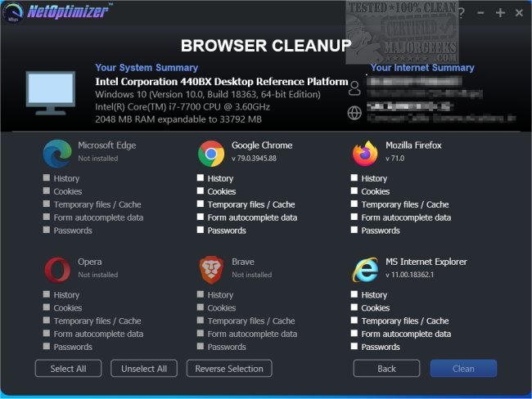532x399 pixels.
Task: Go back with the Back button
Action: coord(386,368)
